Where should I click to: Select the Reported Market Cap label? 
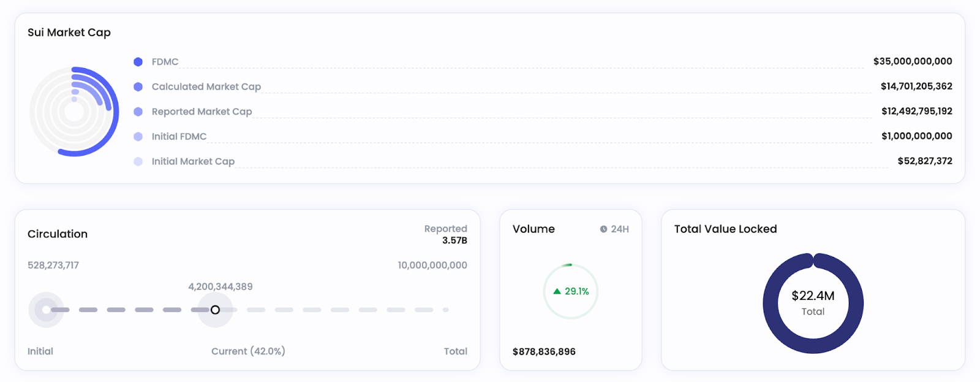click(x=202, y=112)
